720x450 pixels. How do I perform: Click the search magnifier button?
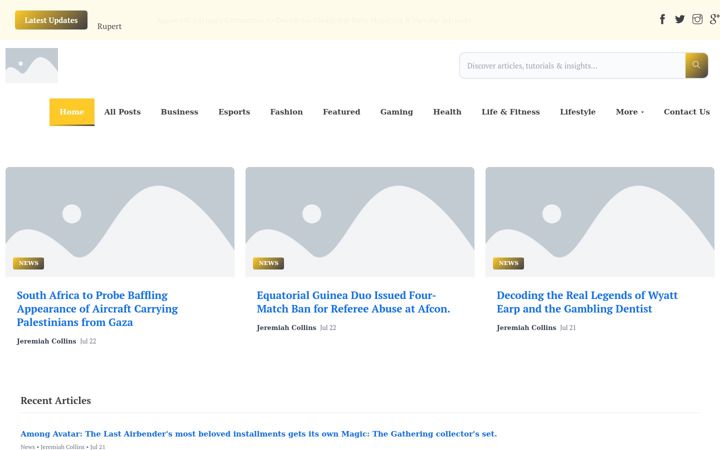click(x=696, y=65)
